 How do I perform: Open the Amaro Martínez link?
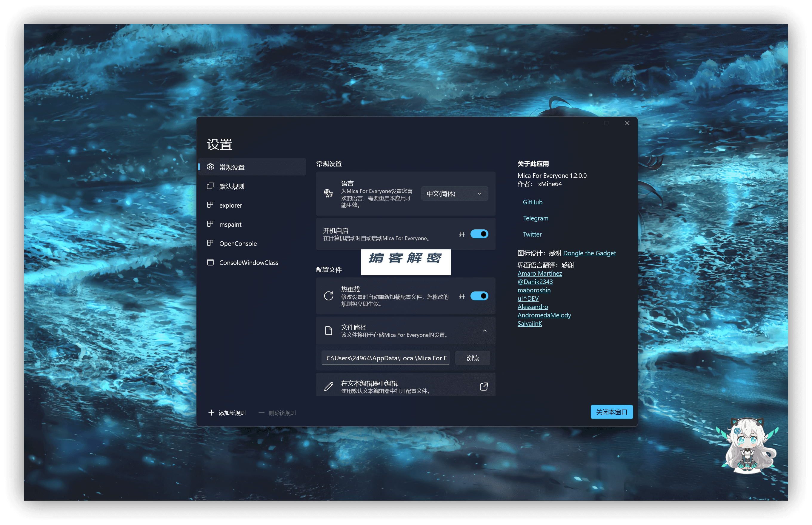pos(539,273)
